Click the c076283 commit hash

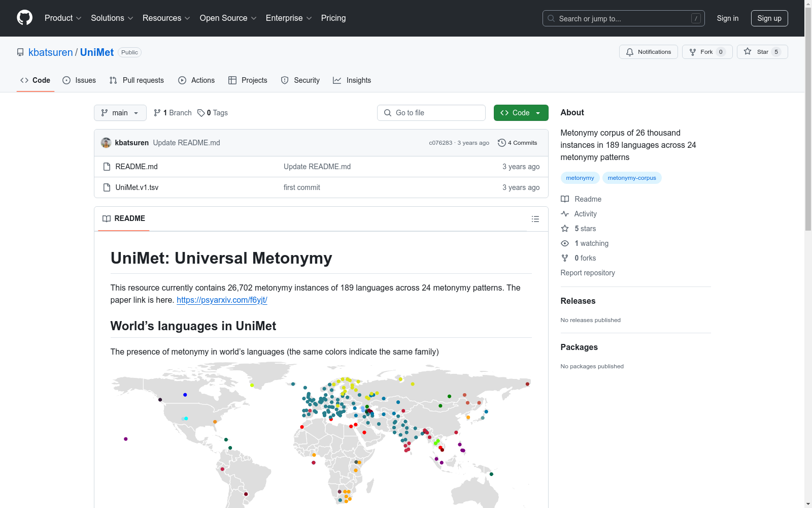point(441,143)
